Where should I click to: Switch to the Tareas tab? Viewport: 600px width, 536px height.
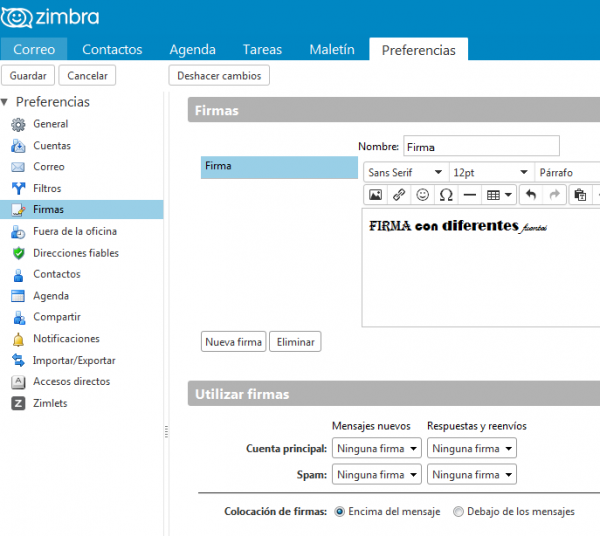(x=262, y=49)
